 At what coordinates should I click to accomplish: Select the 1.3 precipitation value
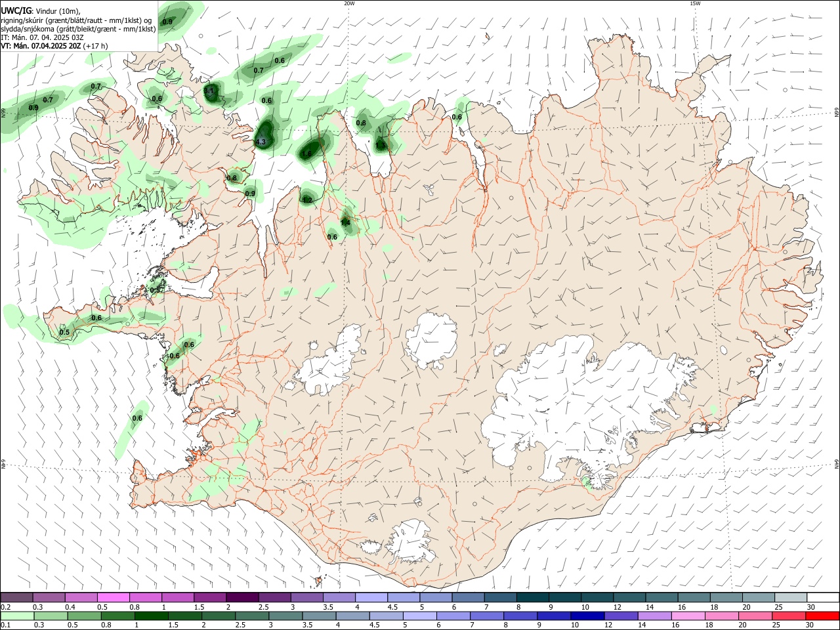click(x=381, y=145)
